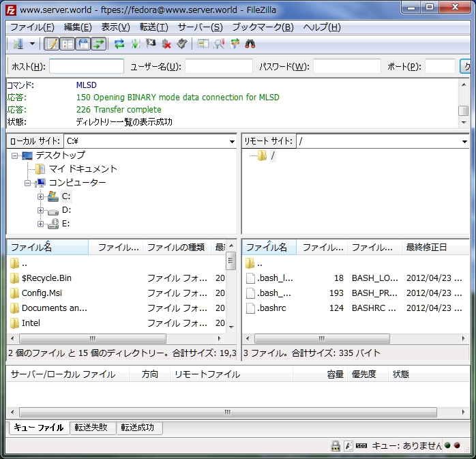This screenshot has height=459, width=476.
Task: Open the directory listing filters dialog
Action: [203, 44]
